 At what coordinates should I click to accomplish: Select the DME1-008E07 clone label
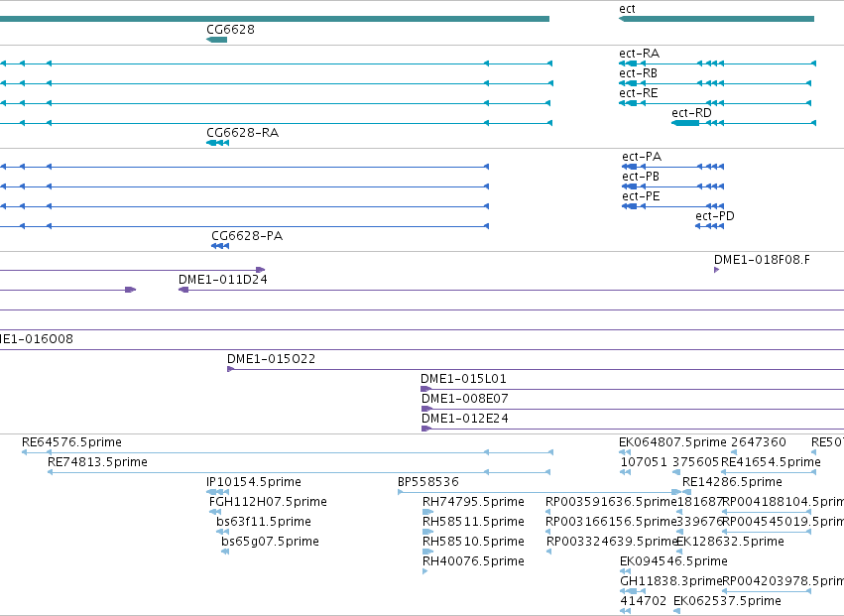[x=464, y=399]
